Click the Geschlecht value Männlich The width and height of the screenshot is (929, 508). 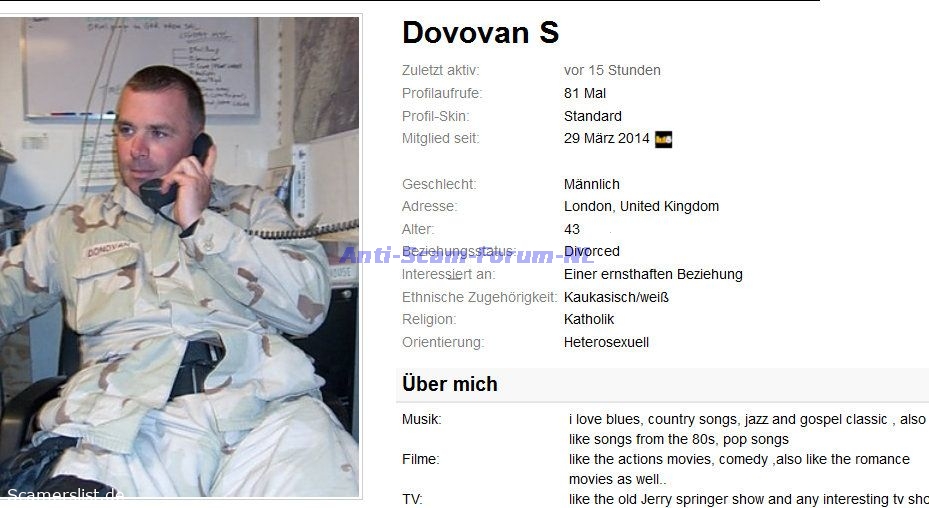click(591, 184)
